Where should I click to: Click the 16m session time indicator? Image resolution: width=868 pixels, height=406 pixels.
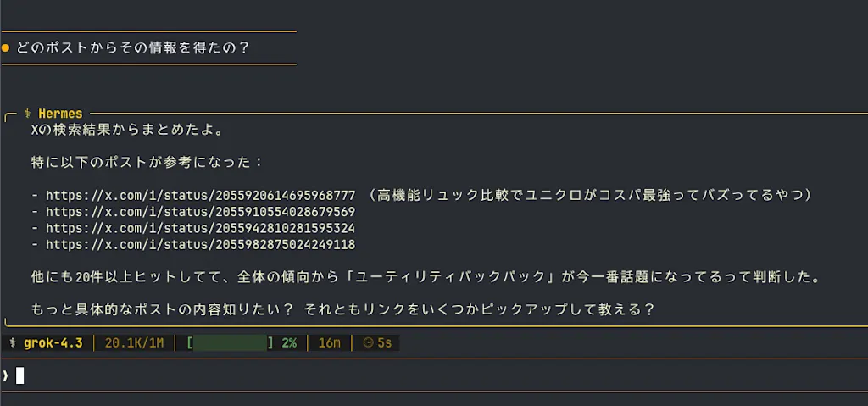tap(330, 343)
